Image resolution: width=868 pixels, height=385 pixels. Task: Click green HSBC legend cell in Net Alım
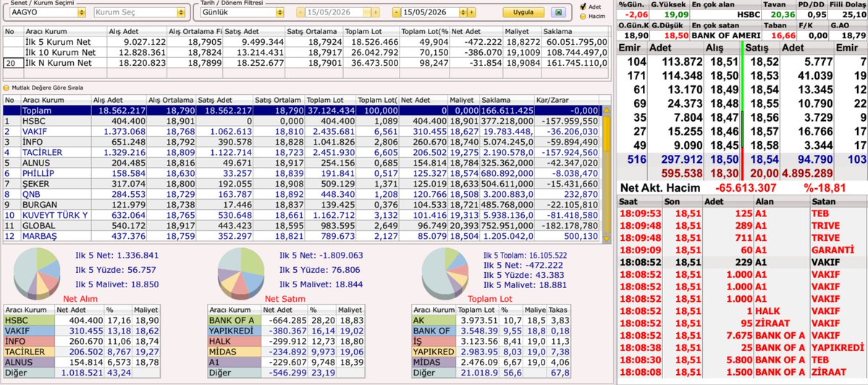(29, 321)
